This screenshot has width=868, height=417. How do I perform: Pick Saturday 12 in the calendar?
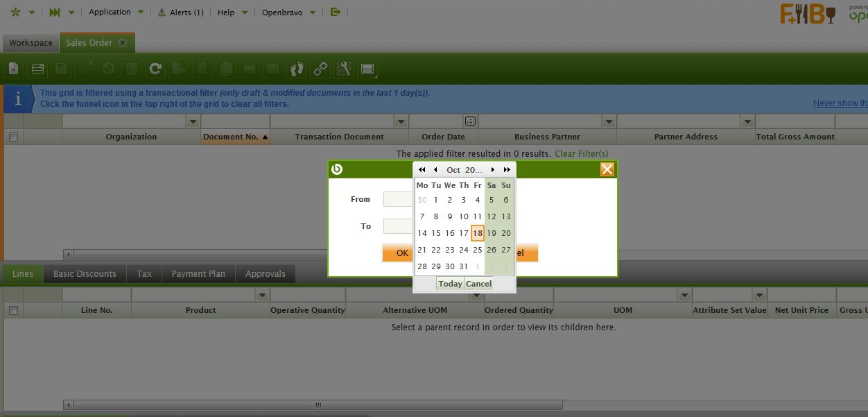point(492,216)
